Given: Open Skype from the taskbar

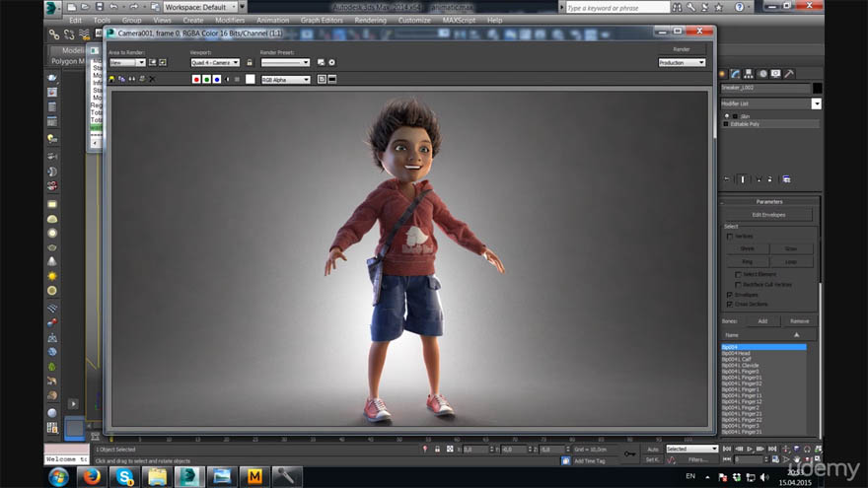Looking at the screenshot, I should click(x=125, y=476).
